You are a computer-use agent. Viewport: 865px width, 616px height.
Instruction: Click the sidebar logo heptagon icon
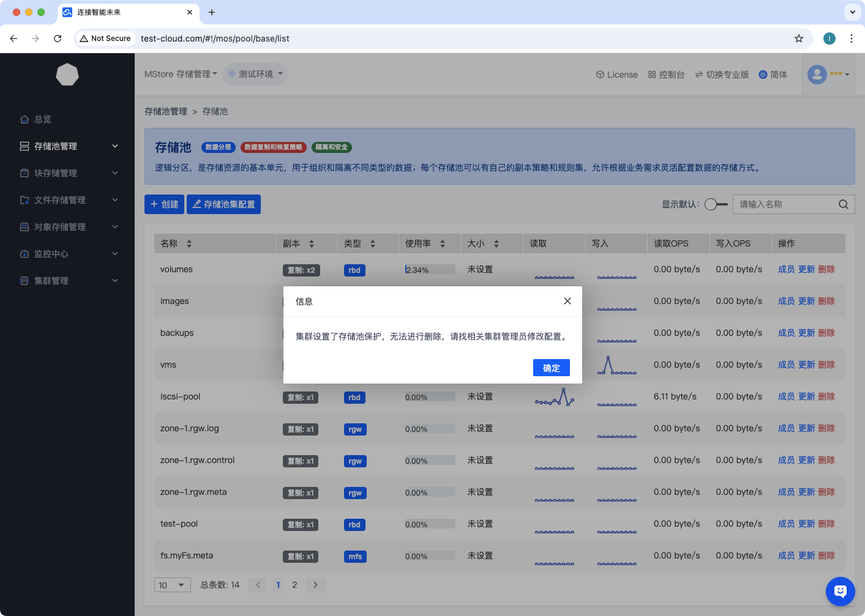[x=67, y=75]
